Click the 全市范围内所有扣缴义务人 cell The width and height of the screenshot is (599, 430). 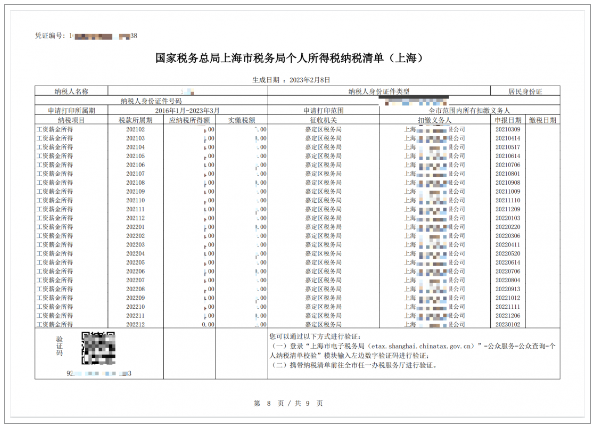[x=469, y=110]
